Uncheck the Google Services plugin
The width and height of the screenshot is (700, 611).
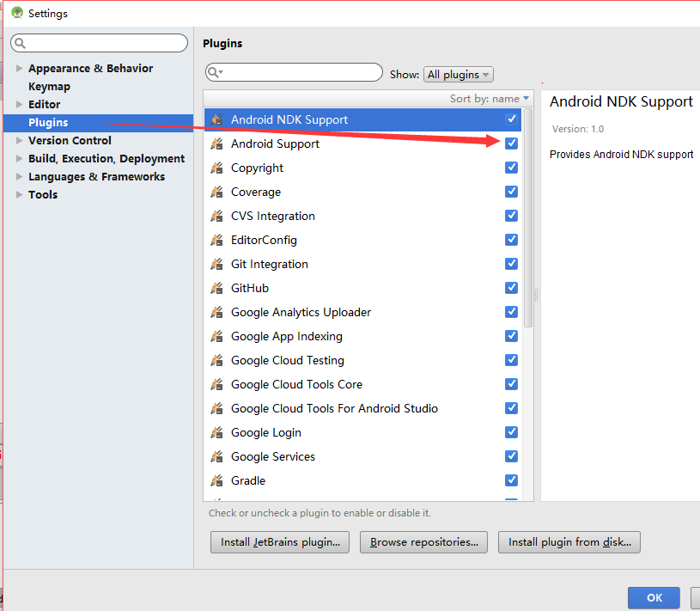click(511, 456)
